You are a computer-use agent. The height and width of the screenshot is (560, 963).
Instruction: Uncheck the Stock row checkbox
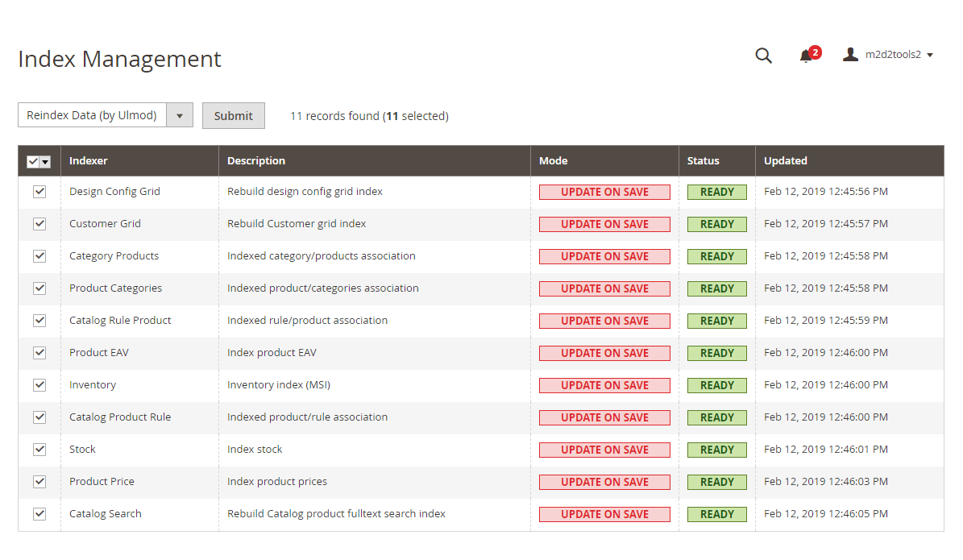[39, 450]
